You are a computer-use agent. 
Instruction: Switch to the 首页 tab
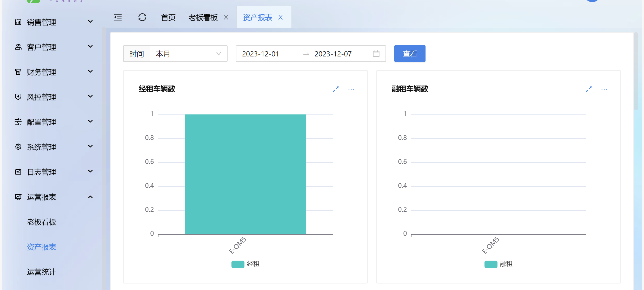tap(168, 17)
